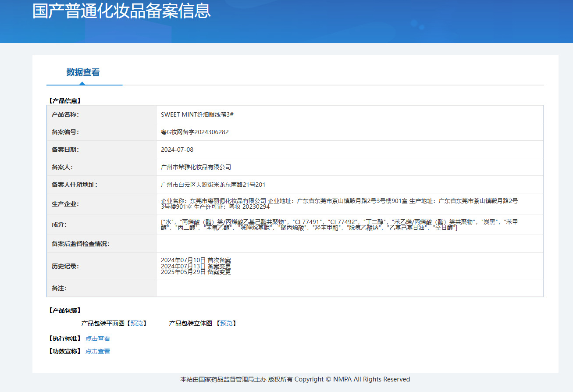Click the 备案编号 value 粤G妆网备字2024306282
Screen dimensions: 573x392
(x=195, y=132)
